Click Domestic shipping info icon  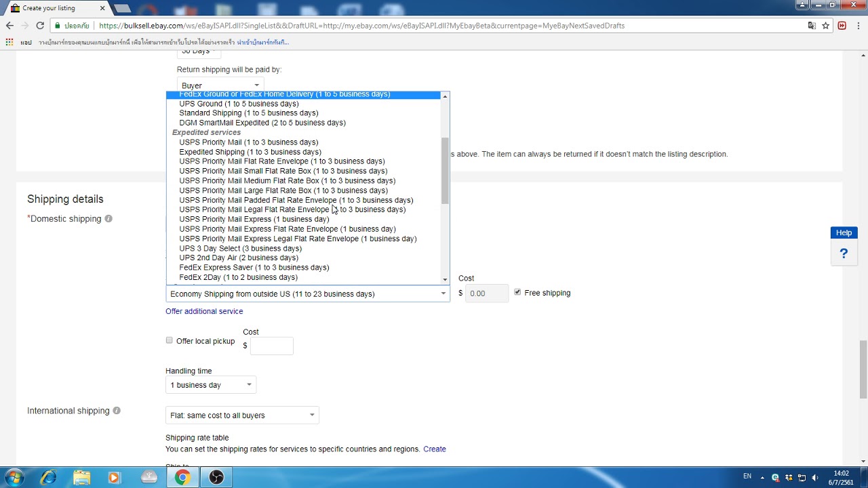coord(108,219)
